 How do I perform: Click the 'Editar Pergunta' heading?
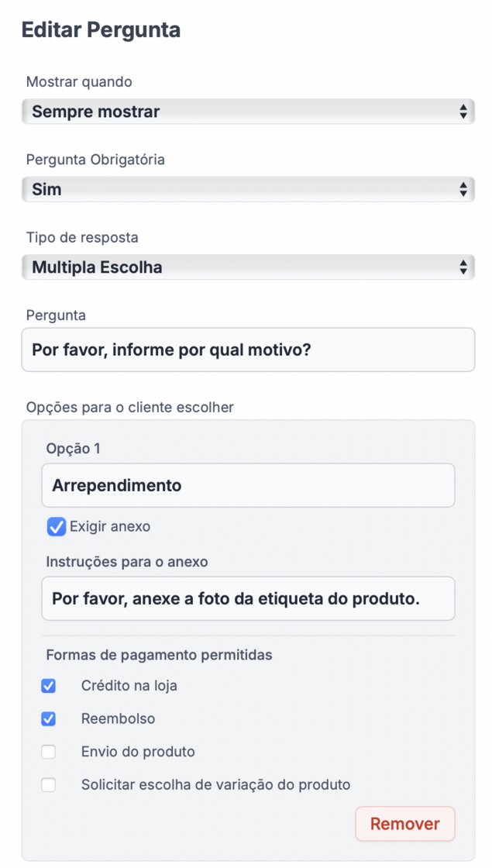pyautogui.click(x=101, y=30)
